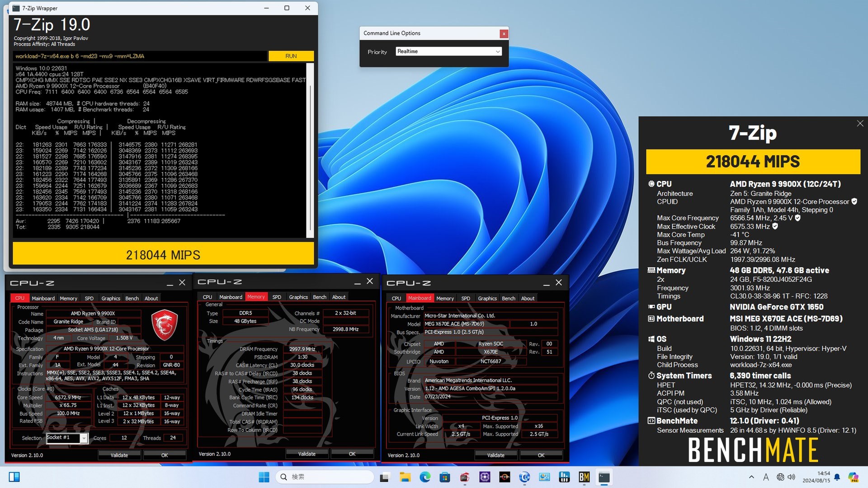Switch to SPD tab in left CPU-Z window
868x488 pixels.
point(89,298)
